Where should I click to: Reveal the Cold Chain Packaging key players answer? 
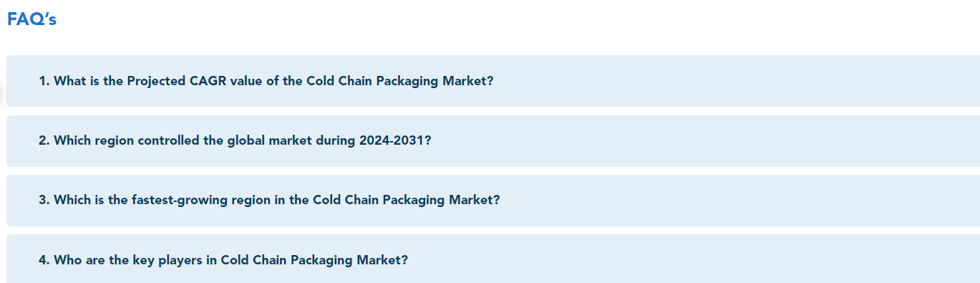click(493, 259)
